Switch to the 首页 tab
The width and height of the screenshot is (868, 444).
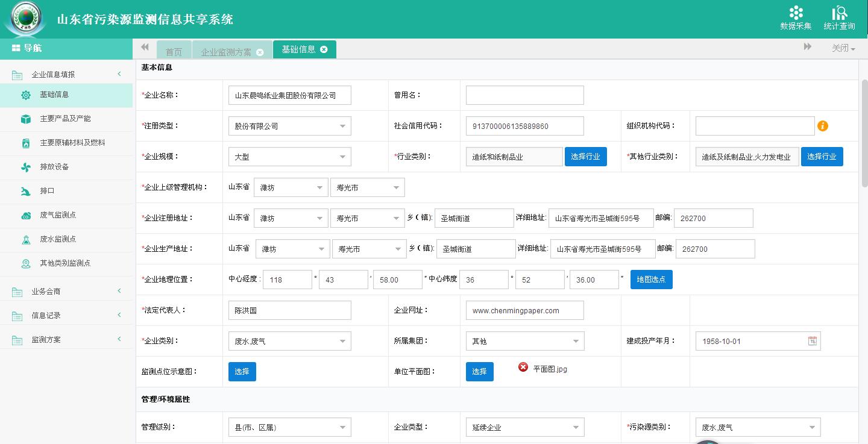pos(174,52)
